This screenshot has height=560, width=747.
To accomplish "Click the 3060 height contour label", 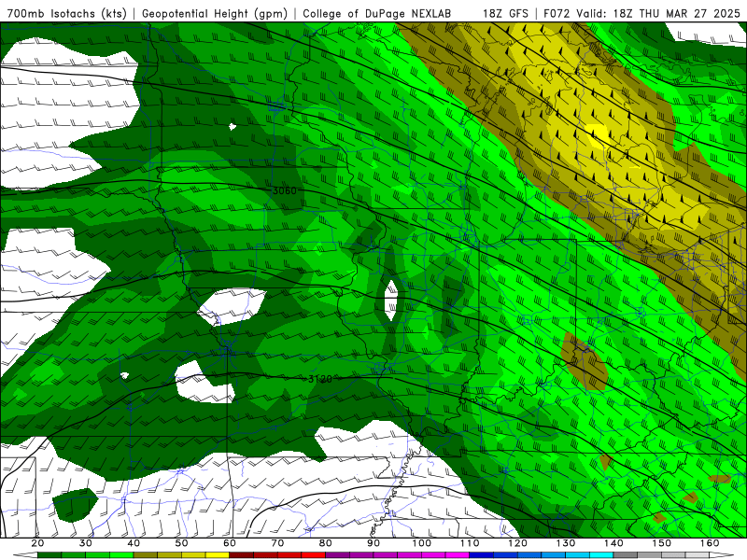I will (x=285, y=190).
